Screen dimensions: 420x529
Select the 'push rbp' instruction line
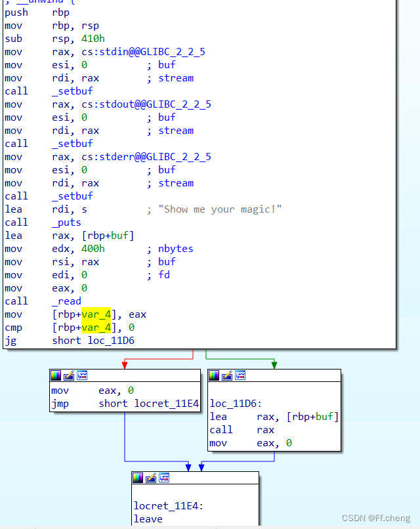pyautogui.click(x=37, y=12)
